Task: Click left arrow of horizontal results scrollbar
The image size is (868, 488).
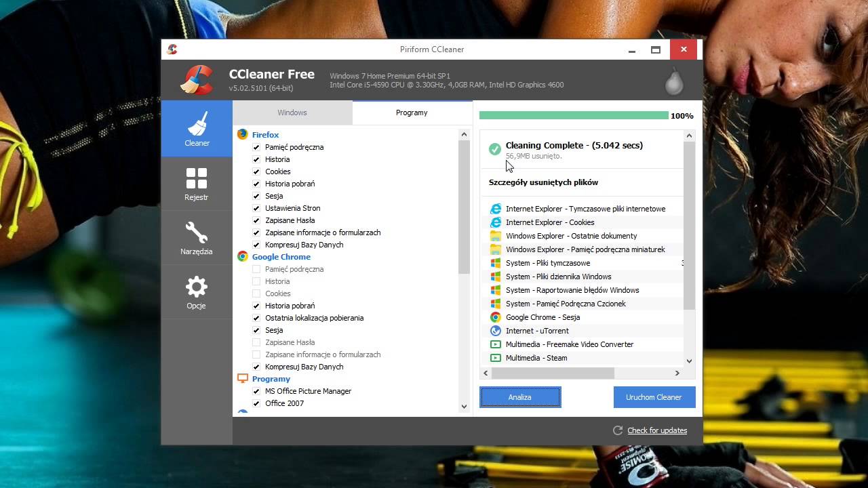Action: [486, 373]
